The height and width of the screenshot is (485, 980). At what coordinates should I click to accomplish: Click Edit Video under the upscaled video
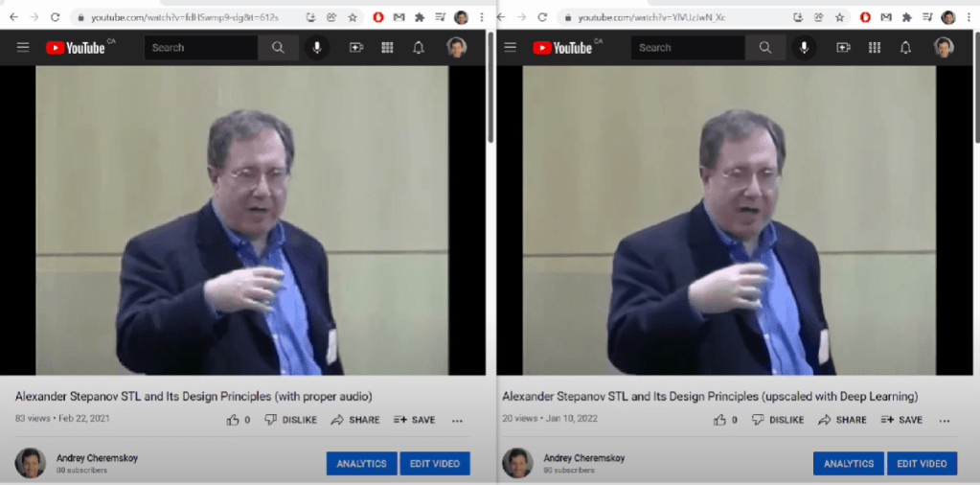tap(922, 464)
